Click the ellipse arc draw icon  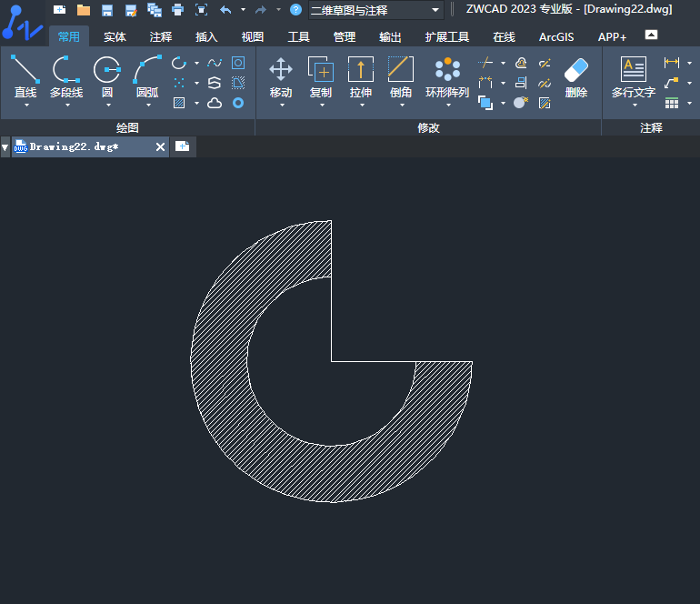coord(179,63)
